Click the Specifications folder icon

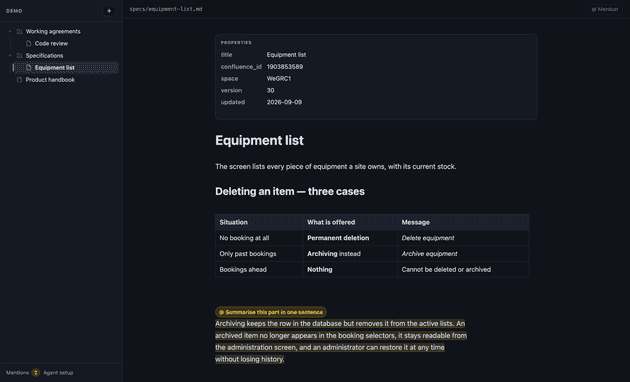click(x=19, y=55)
